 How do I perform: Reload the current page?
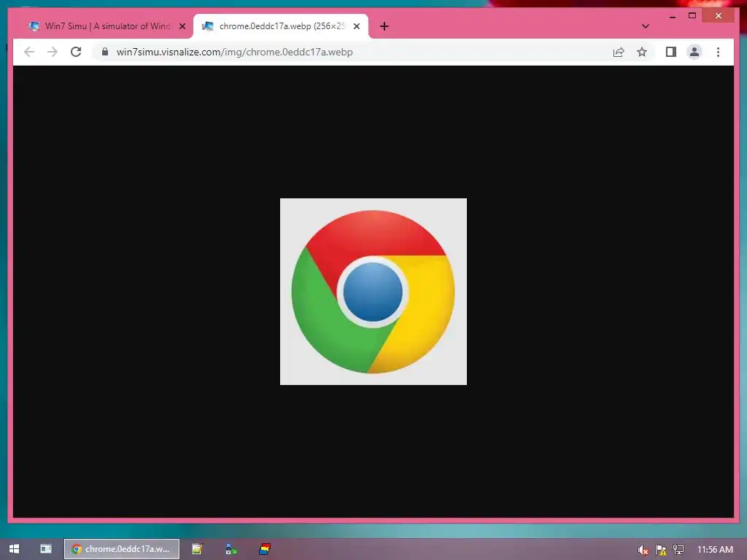76,52
